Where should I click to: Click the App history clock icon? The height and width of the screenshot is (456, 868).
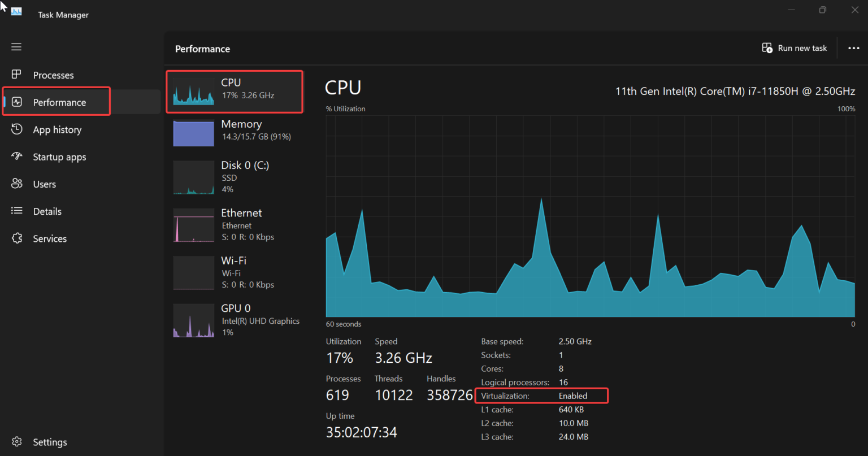[x=16, y=129]
